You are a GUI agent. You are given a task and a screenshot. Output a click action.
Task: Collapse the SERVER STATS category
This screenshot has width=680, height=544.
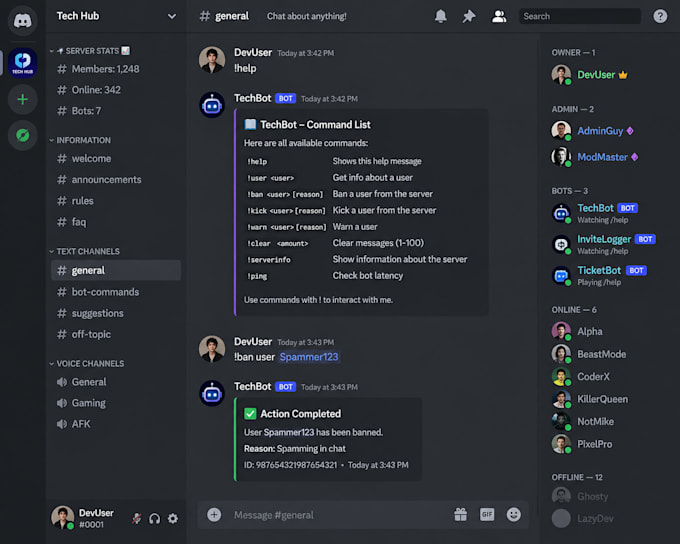89,51
